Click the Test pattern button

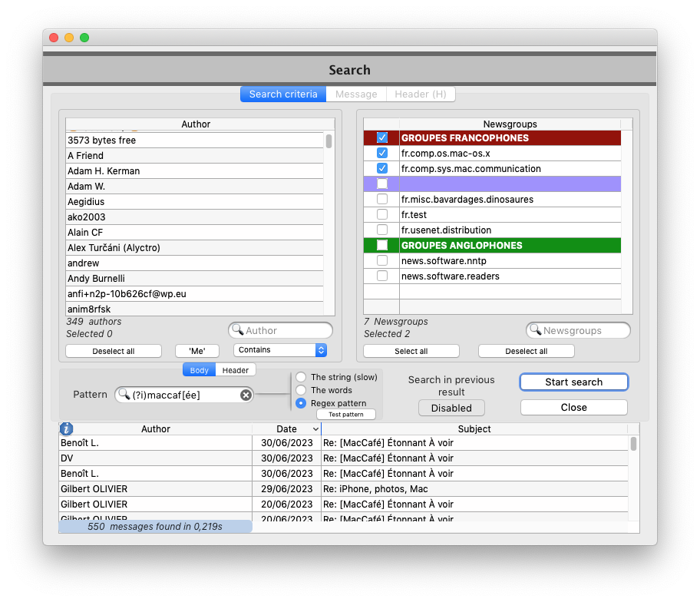coord(345,415)
